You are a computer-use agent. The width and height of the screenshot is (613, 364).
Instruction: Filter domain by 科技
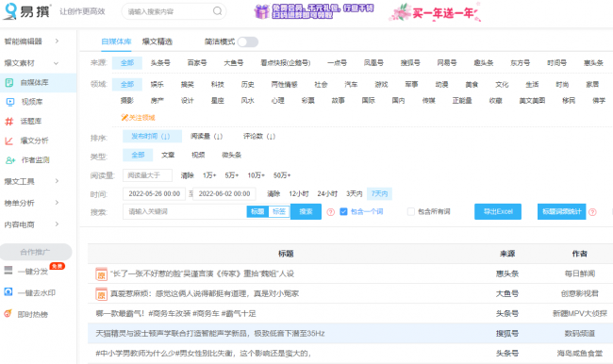coord(217,84)
